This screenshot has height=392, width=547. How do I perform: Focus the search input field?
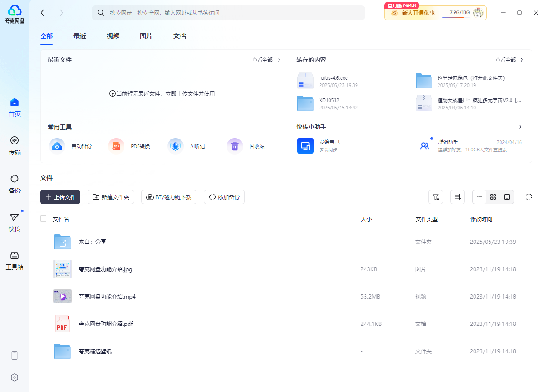pos(228,13)
